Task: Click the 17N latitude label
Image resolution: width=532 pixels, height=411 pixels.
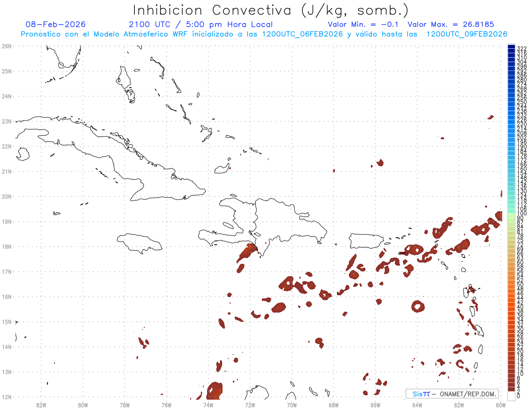Action: pyautogui.click(x=6, y=271)
